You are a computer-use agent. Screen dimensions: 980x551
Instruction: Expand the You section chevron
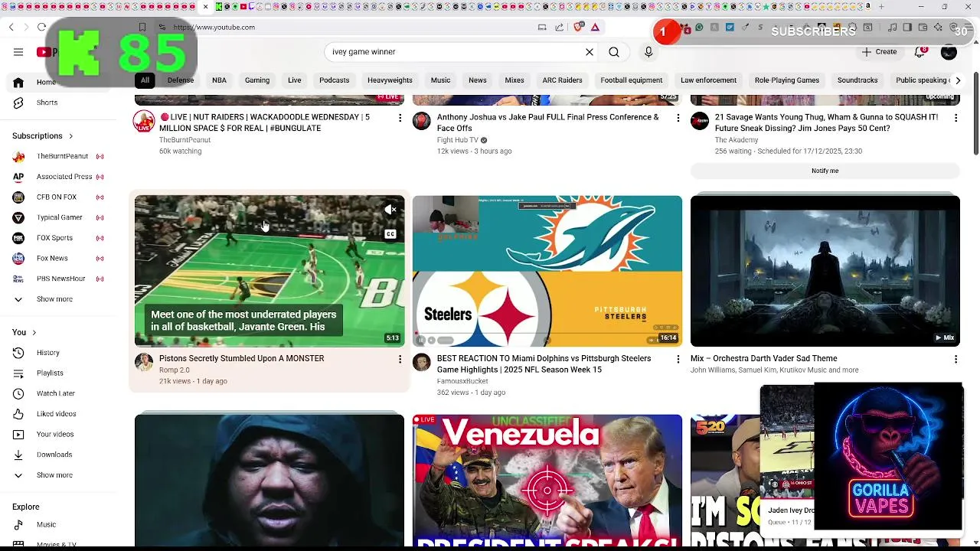pyautogui.click(x=34, y=332)
